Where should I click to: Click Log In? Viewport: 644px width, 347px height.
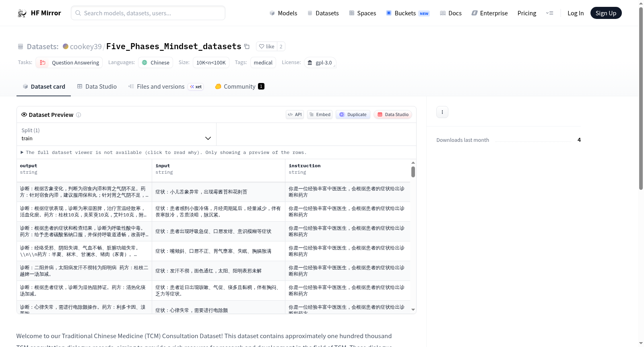[x=576, y=13]
